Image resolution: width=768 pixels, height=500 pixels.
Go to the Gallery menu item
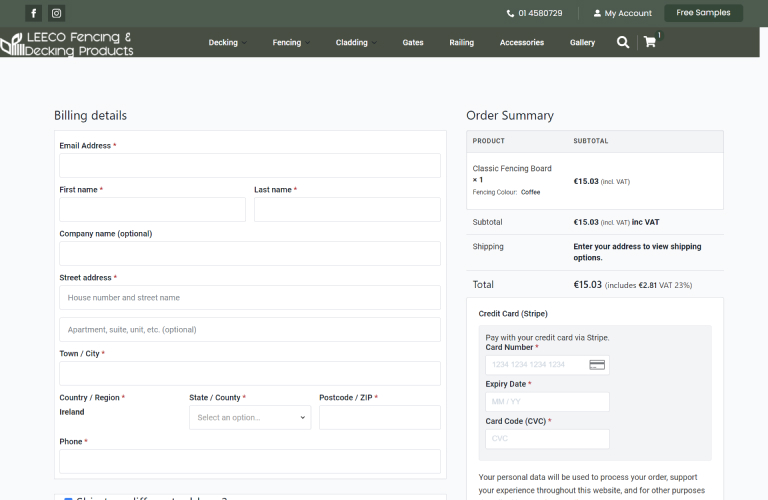582,43
